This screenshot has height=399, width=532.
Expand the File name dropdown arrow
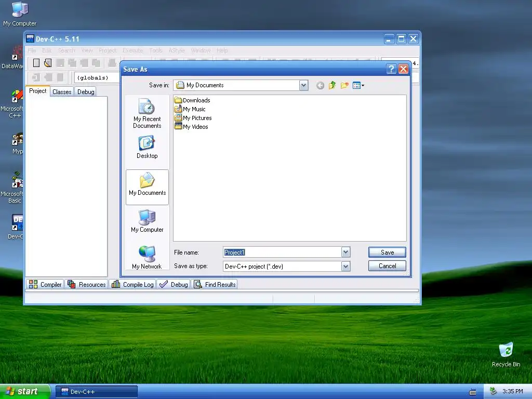(x=345, y=252)
